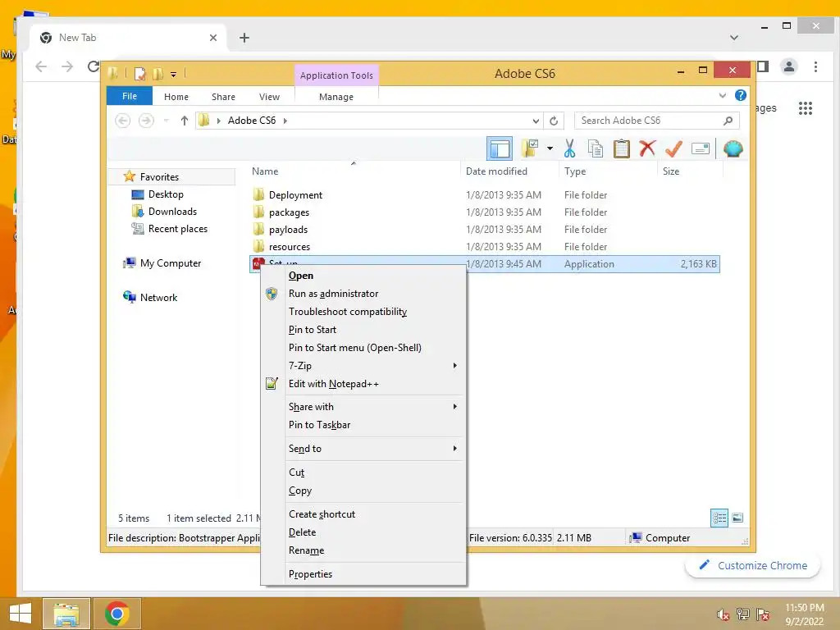
Task: Toggle the navigation pane toolbar button
Action: click(500, 148)
